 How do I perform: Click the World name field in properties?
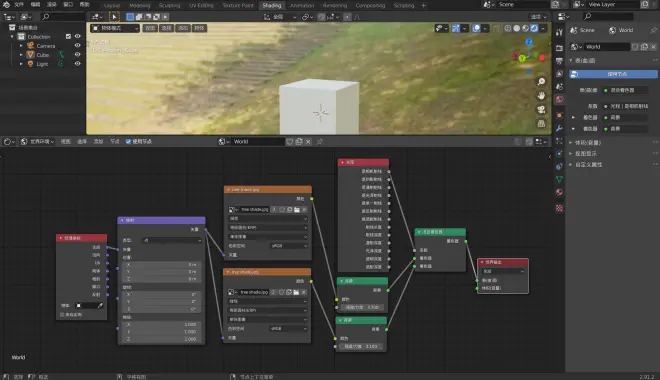[607, 47]
